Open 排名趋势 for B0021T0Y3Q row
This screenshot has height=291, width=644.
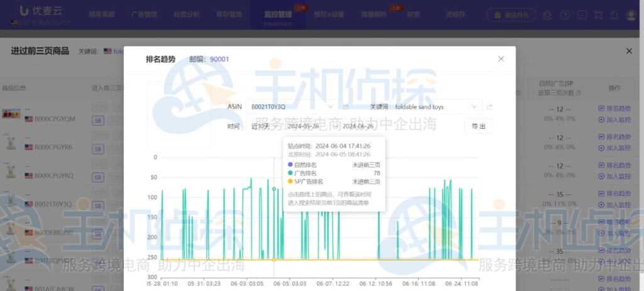[614, 194]
